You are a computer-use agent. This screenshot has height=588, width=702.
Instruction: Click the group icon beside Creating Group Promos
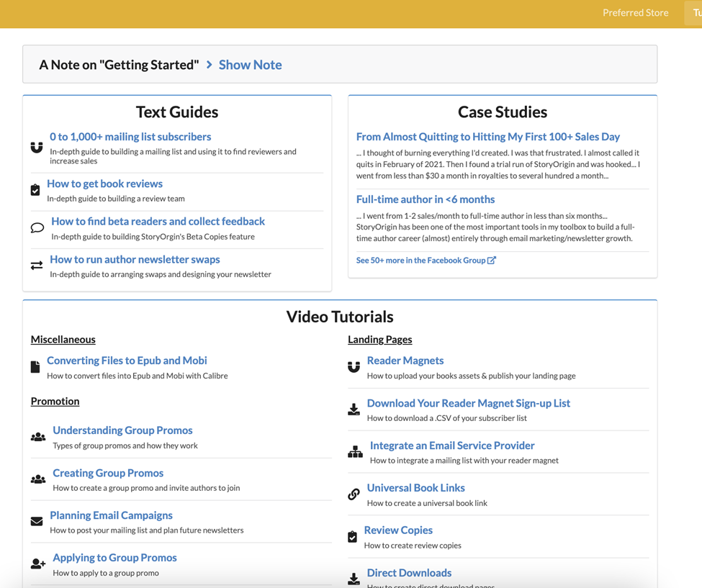click(x=38, y=479)
